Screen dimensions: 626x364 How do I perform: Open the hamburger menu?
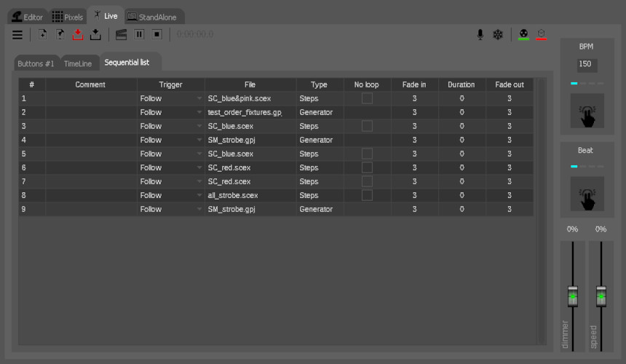[17, 34]
